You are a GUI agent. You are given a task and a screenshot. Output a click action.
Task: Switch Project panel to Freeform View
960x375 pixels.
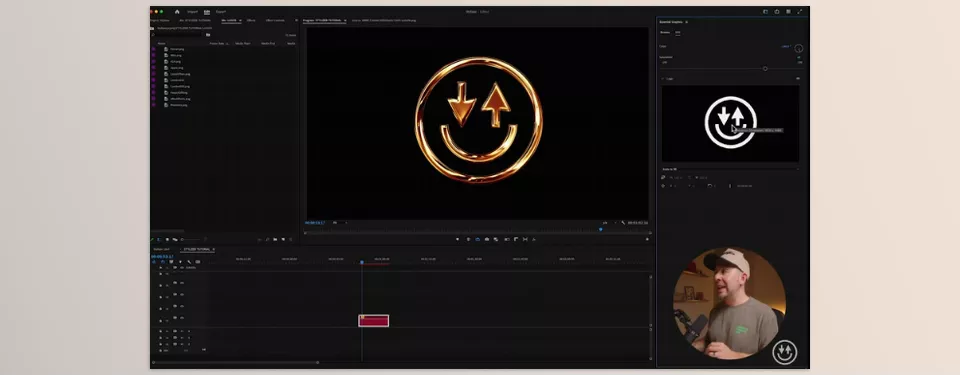[x=174, y=240]
